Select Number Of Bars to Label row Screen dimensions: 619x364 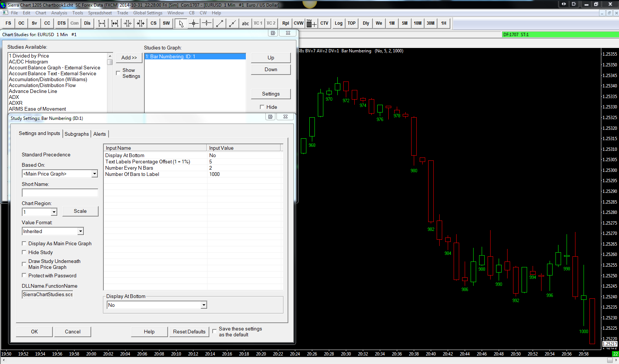coord(193,174)
